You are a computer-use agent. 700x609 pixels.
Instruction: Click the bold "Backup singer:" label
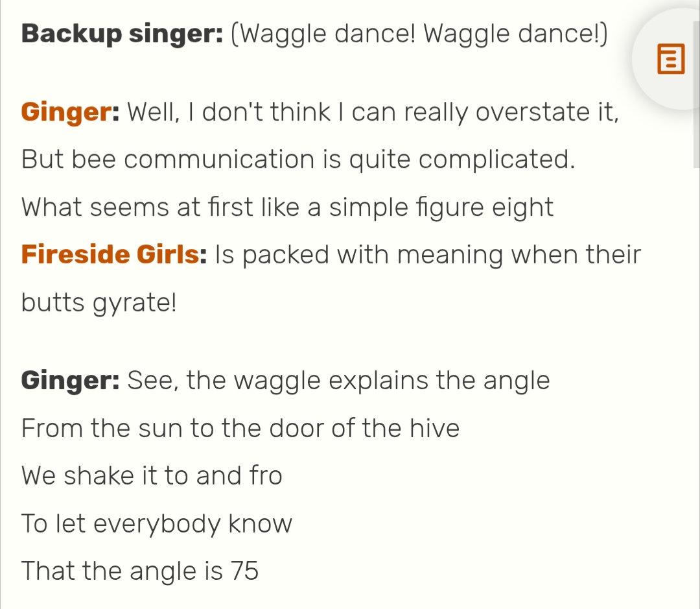coord(122,34)
